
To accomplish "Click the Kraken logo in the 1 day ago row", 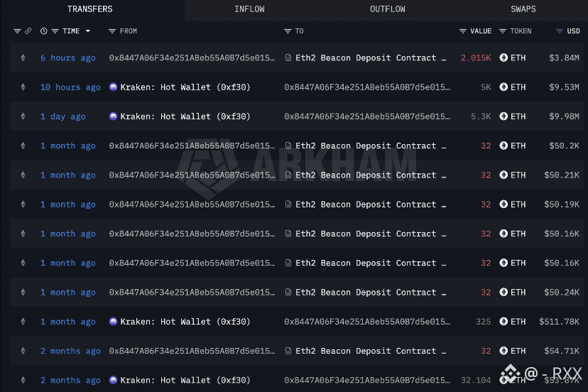I will point(113,116).
